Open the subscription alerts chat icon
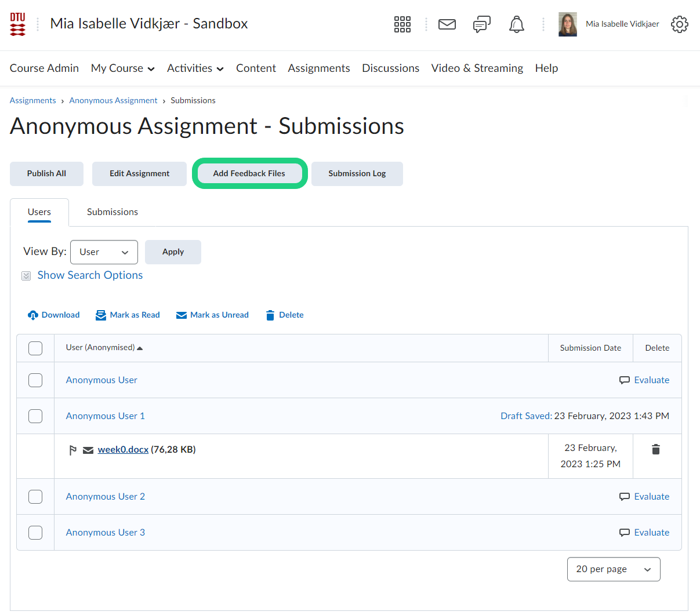Image resolution: width=700 pixels, height=615 pixels. [481, 24]
